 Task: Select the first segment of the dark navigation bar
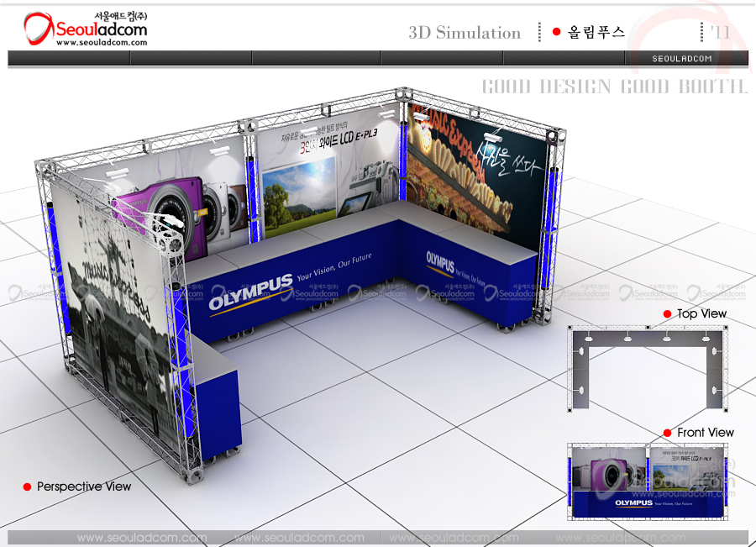(69, 58)
